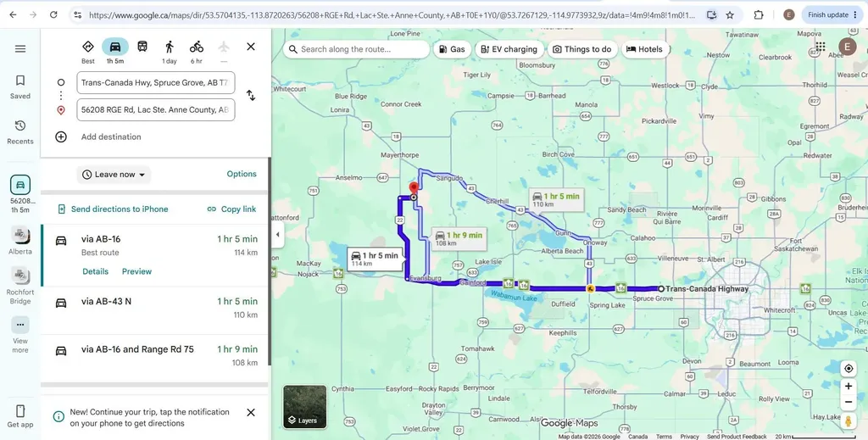Open browser Extensions
This screenshot has width=868, height=440.
pyautogui.click(x=759, y=15)
